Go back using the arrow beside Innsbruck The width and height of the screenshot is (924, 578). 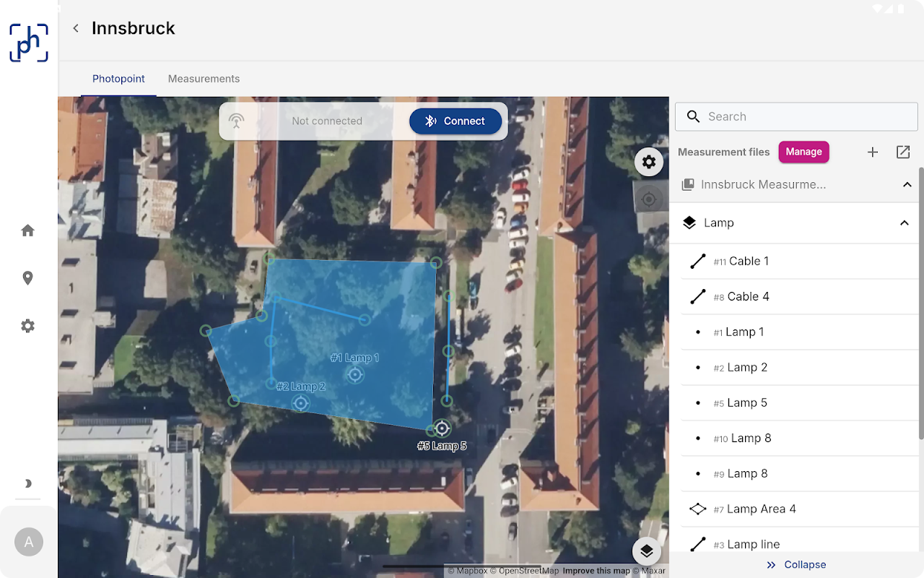(76, 28)
